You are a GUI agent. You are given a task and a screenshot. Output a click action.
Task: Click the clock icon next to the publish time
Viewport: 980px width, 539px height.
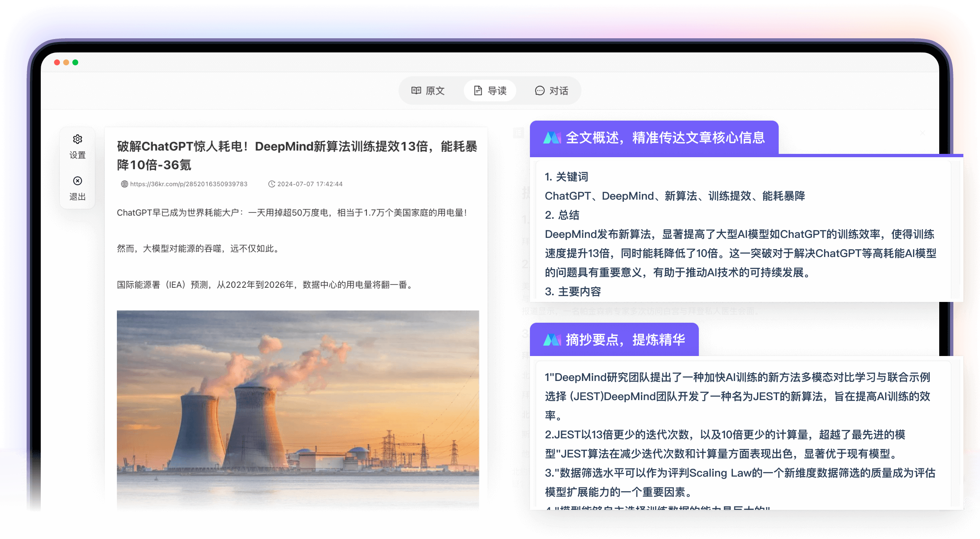272,184
